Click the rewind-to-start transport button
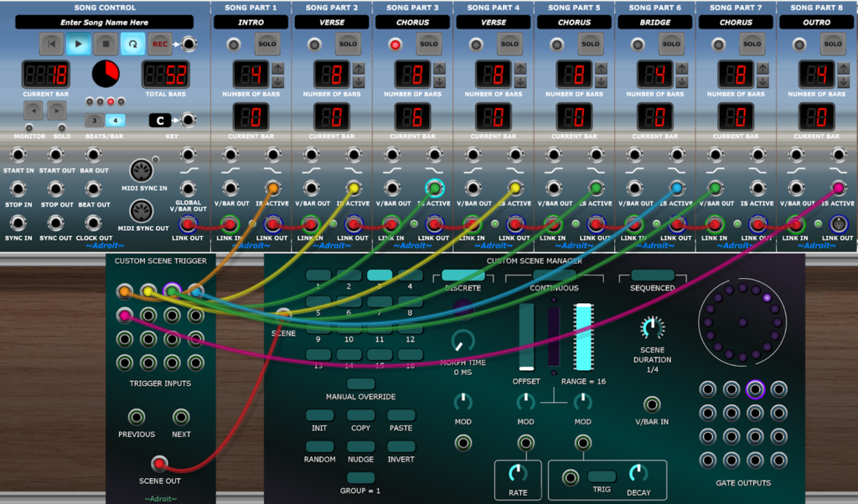 (x=52, y=44)
